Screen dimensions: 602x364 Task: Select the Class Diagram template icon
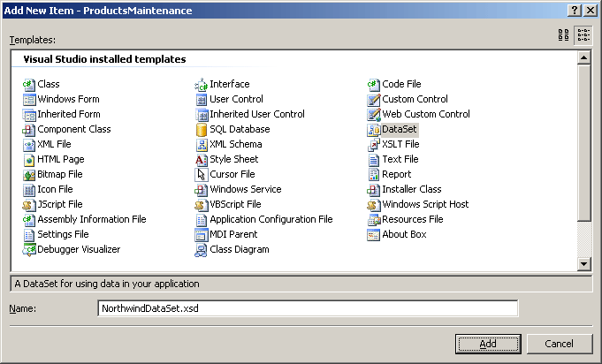coord(202,249)
